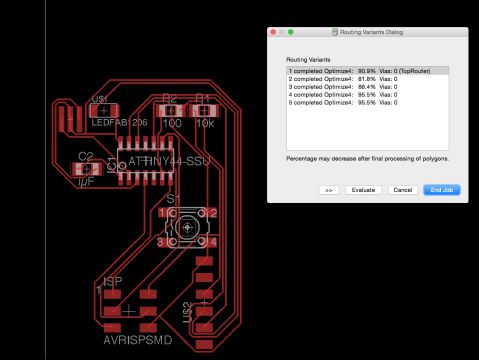Select the ATTINY44-SSU chip on board
The height and width of the screenshot is (360, 479).
(x=146, y=161)
